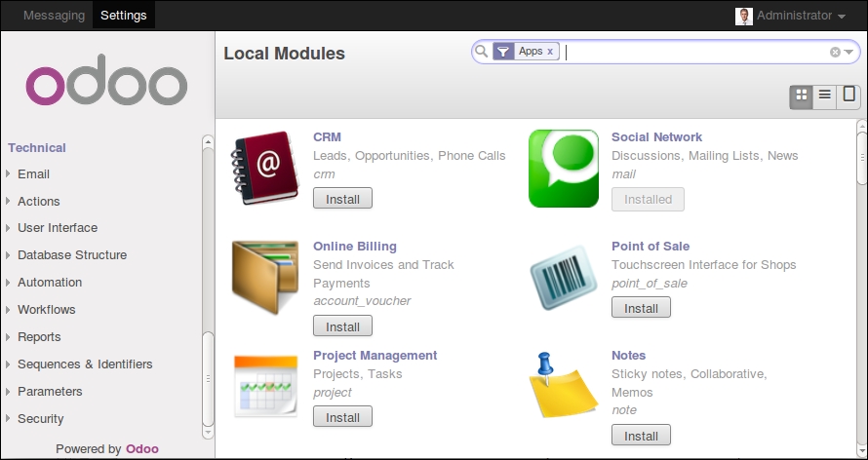
Task: Switch to kanban grid view
Action: (801, 96)
